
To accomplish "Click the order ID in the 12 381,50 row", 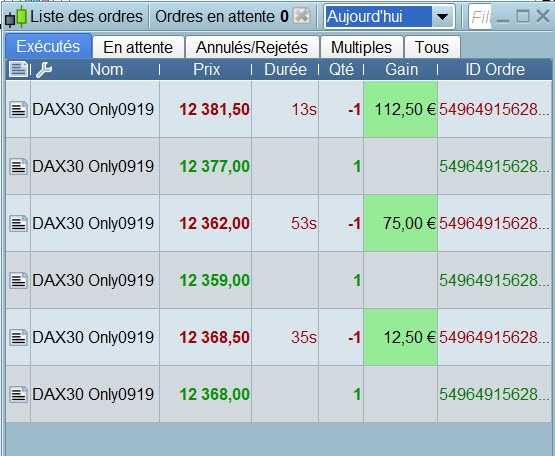I will pyautogui.click(x=494, y=109).
